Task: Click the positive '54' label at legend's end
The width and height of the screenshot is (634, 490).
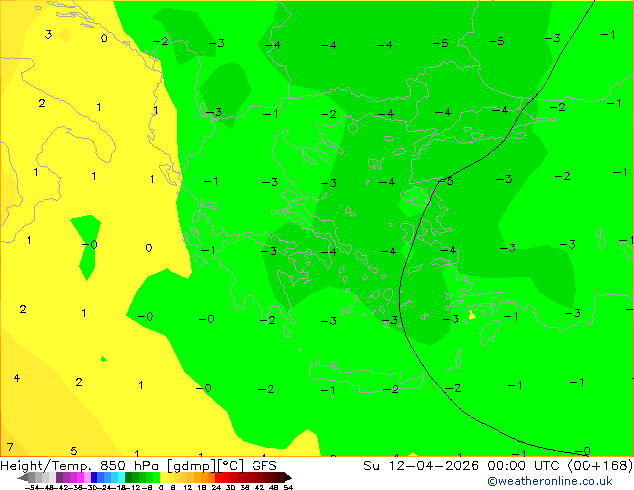Action: (x=288, y=488)
